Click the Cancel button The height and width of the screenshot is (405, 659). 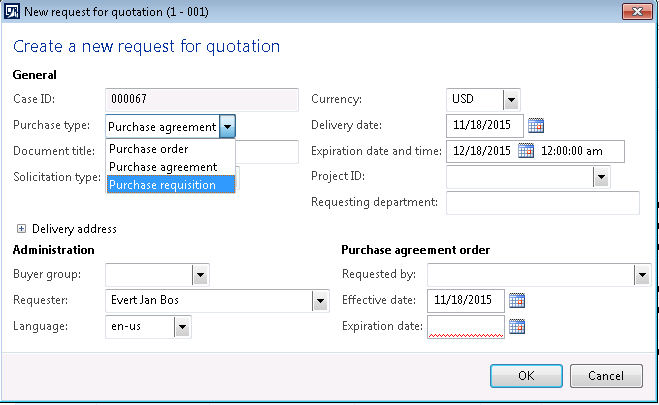pyautogui.click(x=606, y=376)
